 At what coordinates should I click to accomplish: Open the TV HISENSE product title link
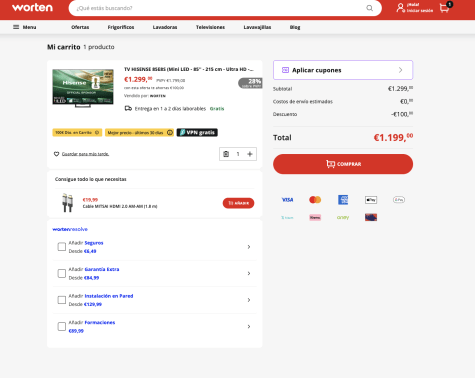click(189, 69)
